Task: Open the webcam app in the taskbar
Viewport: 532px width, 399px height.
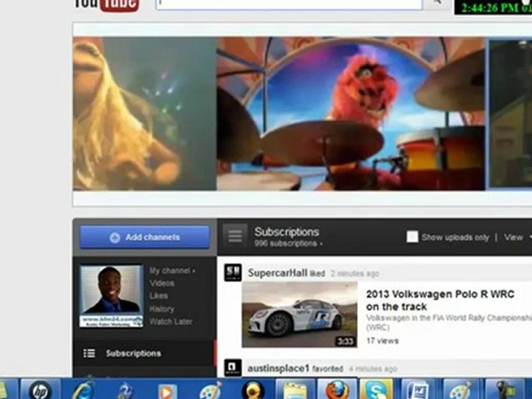Action: tap(253, 390)
